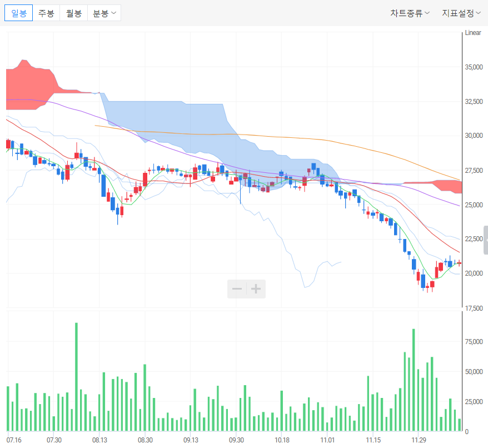The width and height of the screenshot is (488, 448).
Task: Click the 75,000 volume axis label
Action: point(474,341)
